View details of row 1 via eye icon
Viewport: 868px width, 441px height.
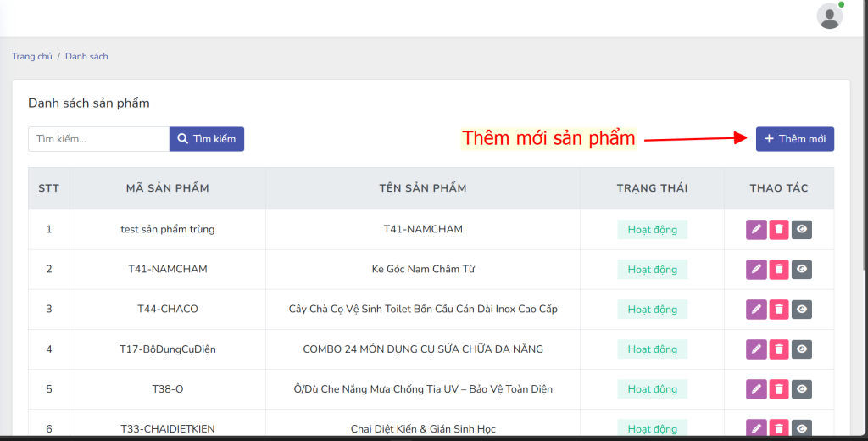click(x=802, y=229)
